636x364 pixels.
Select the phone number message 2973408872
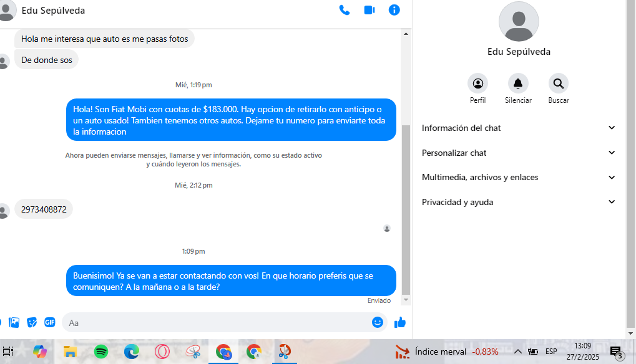[x=44, y=209]
